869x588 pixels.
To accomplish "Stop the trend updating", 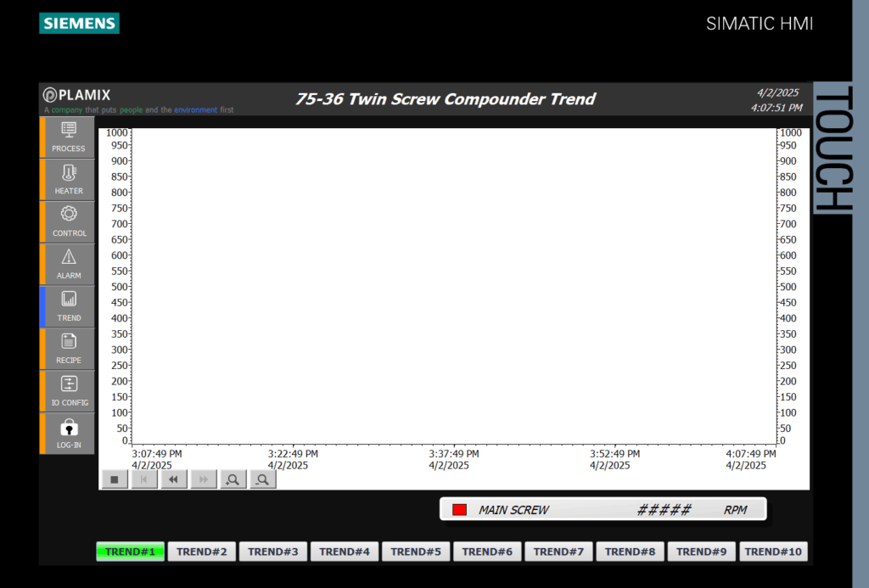I will tap(115, 480).
